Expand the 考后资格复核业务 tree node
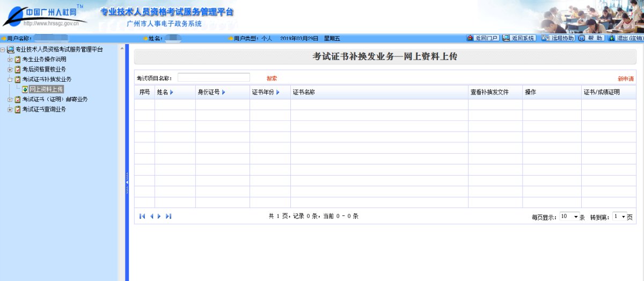The height and width of the screenshot is (281, 644). tap(10, 69)
